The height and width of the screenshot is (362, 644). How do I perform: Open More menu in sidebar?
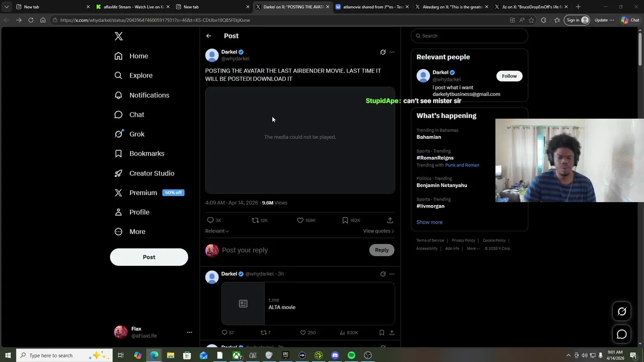click(130, 232)
